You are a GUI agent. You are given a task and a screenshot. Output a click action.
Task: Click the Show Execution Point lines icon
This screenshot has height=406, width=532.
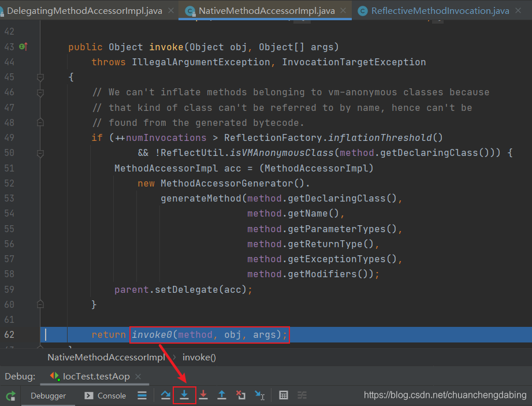[142, 395]
